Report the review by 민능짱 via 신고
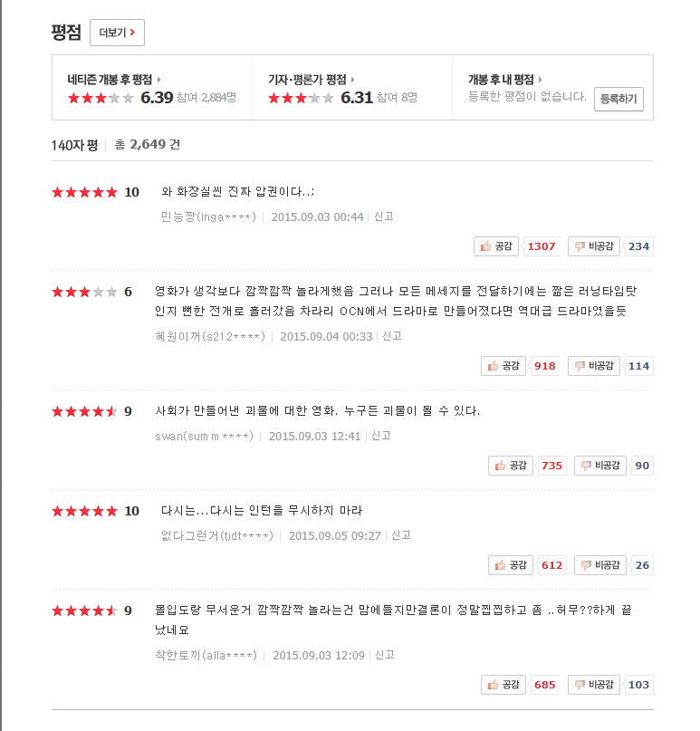 384,216
